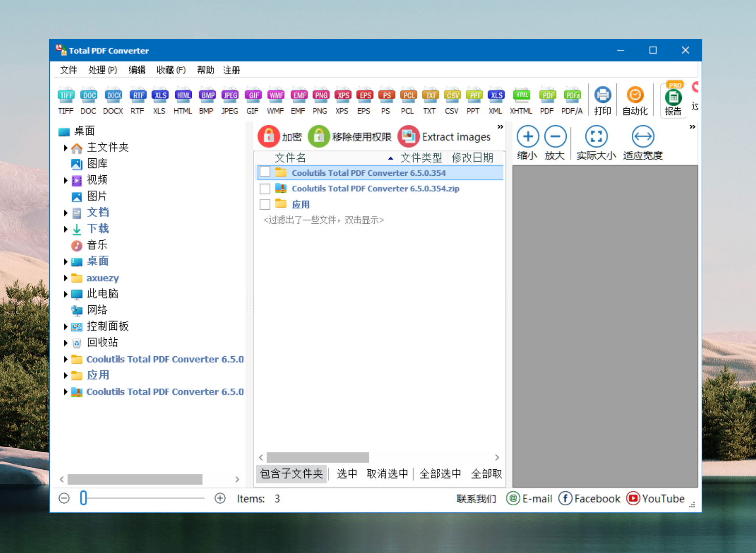Open the 编辑 menu

pyautogui.click(x=137, y=70)
